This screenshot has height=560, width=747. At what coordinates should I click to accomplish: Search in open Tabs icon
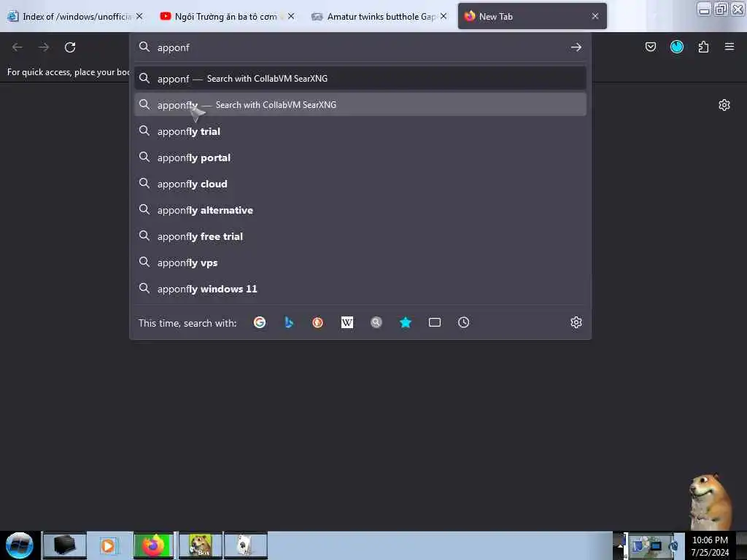(435, 322)
